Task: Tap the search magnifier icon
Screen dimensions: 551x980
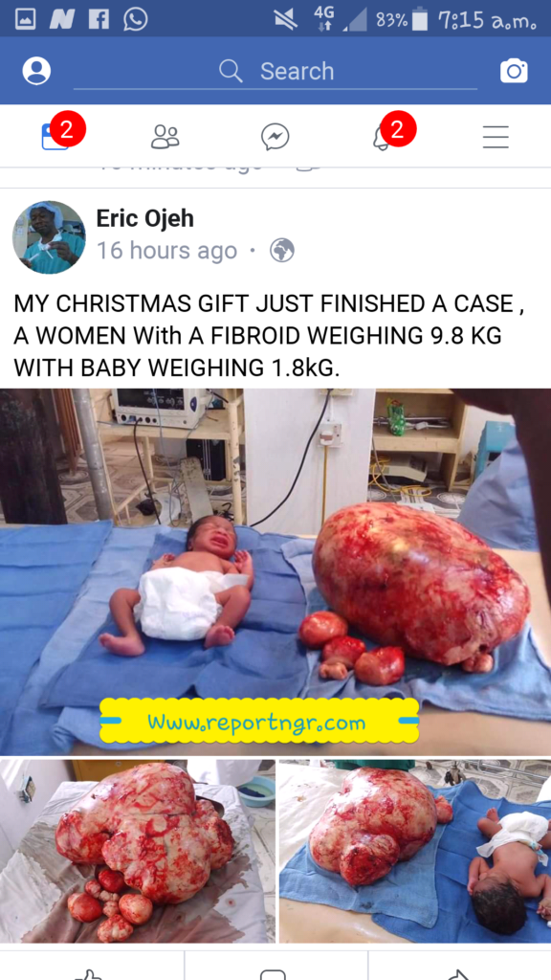Action: click(x=231, y=71)
